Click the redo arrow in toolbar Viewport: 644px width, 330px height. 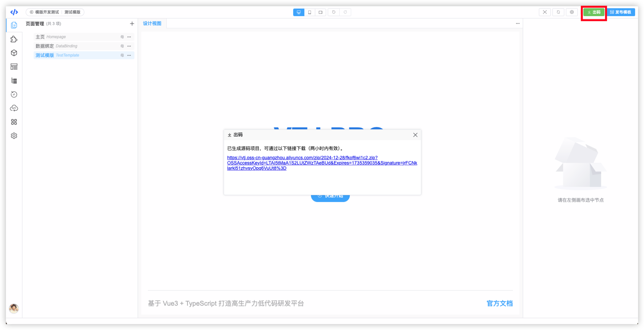(x=345, y=12)
